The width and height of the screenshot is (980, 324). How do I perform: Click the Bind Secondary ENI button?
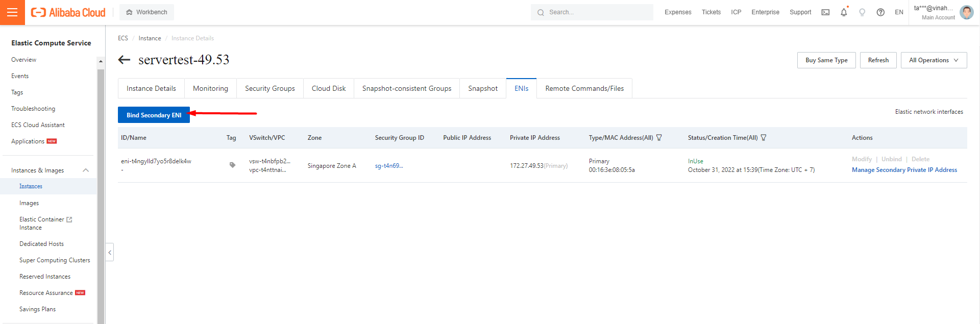pos(154,115)
